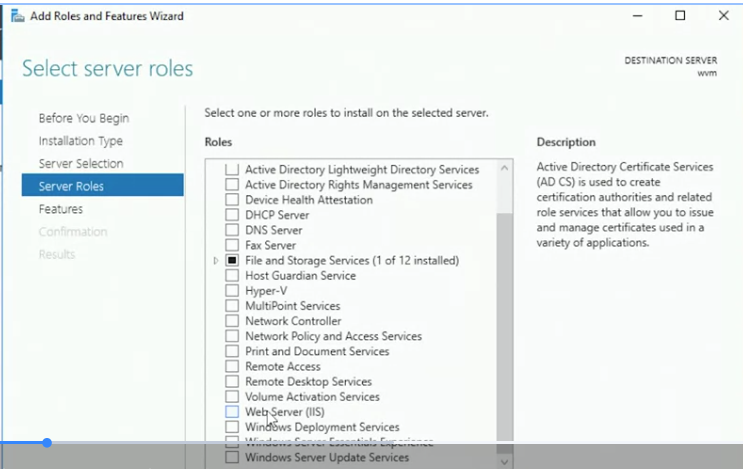Tick the Web Server (IIS) checkbox

[x=232, y=412]
